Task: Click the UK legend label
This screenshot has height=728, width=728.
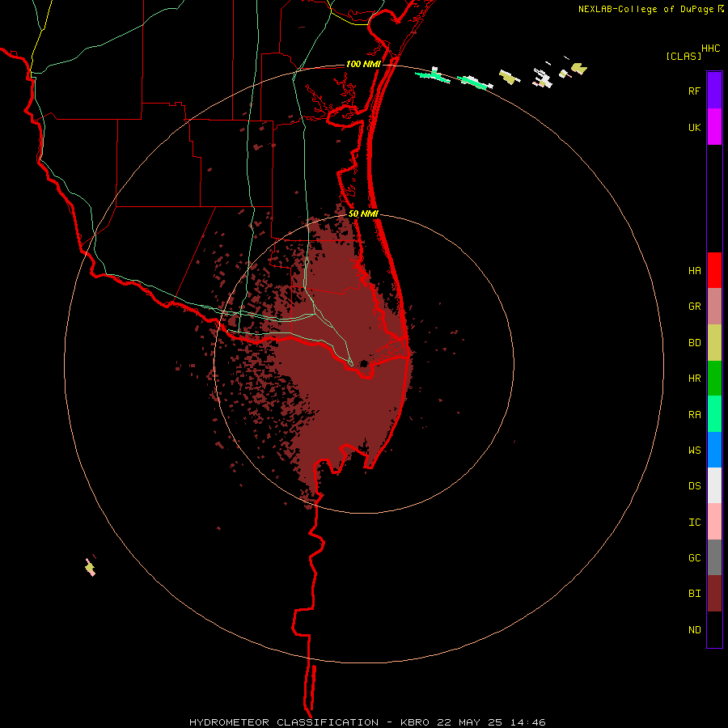Action: point(694,127)
